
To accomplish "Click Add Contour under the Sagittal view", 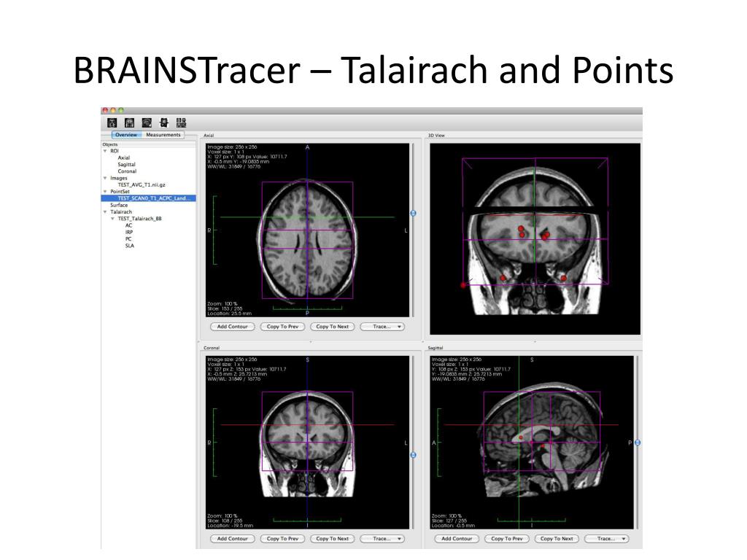I will point(457,539).
